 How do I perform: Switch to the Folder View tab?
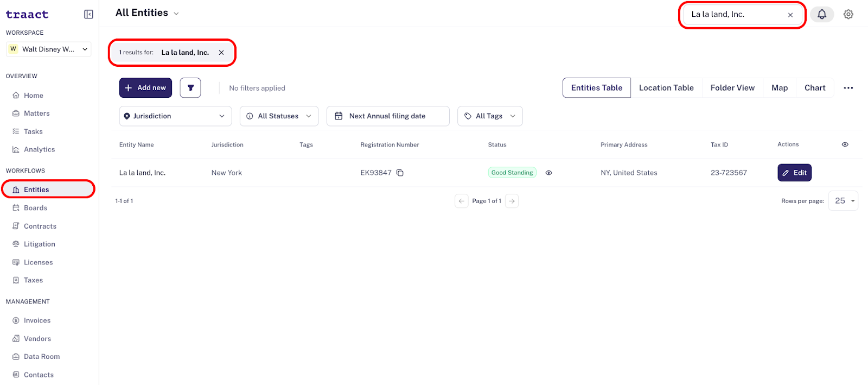coord(732,88)
